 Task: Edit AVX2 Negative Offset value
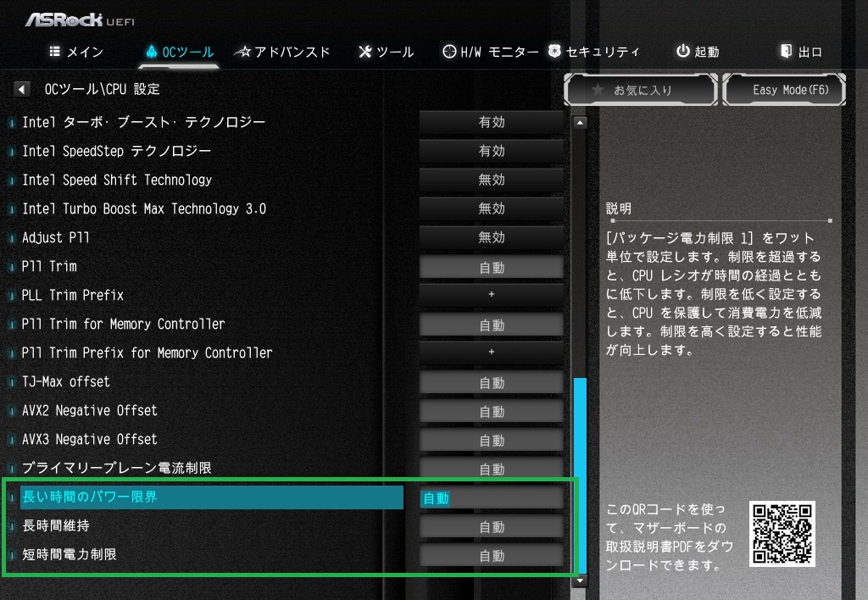(492, 411)
